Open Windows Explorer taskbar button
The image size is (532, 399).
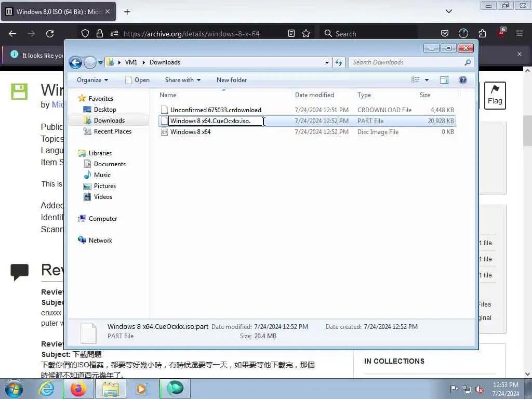110,389
